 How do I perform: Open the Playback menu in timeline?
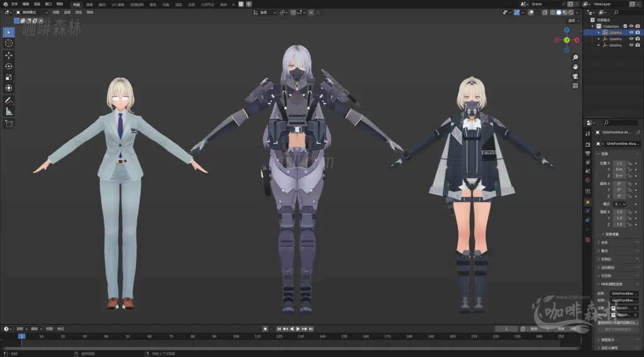coord(21,329)
